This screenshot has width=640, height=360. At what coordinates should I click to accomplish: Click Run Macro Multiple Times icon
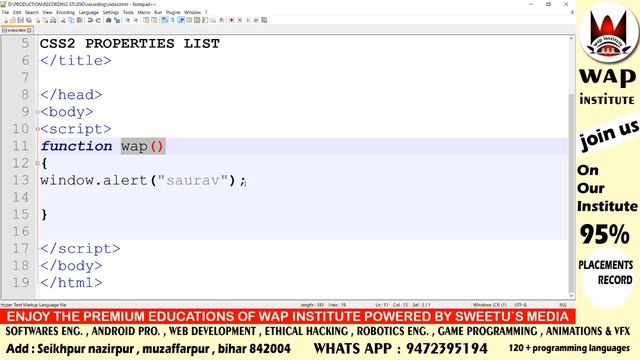[256, 20]
